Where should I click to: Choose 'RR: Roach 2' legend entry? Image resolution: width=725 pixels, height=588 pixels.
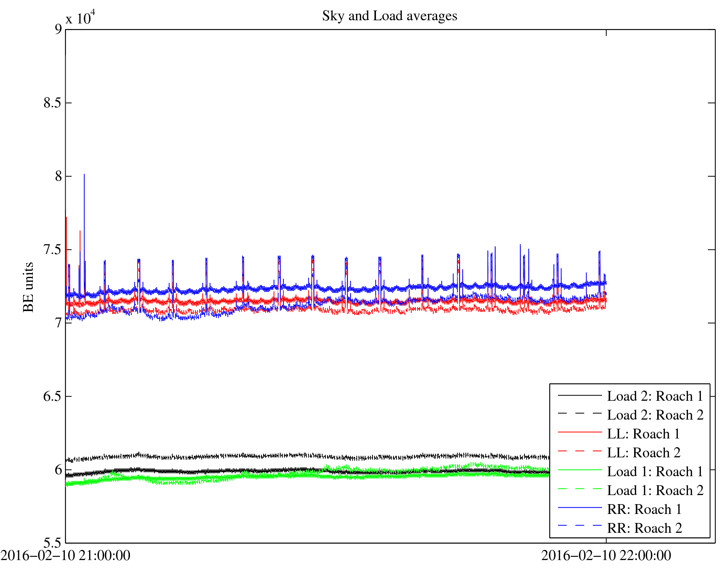pyautogui.click(x=644, y=528)
